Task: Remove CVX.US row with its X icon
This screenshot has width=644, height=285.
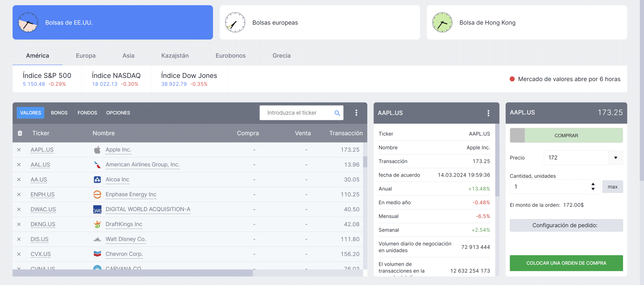Action: coord(19,254)
